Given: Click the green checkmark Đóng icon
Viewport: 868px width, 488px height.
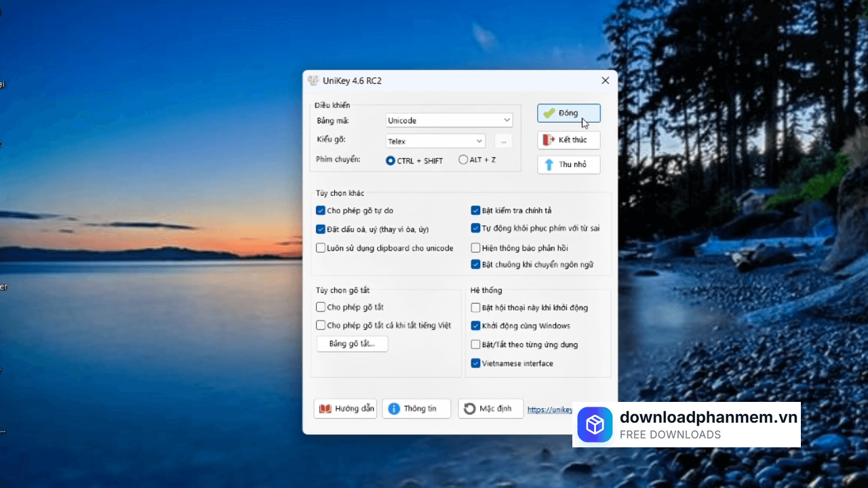Looking at the screenshot, I should (x=549, y=113).
